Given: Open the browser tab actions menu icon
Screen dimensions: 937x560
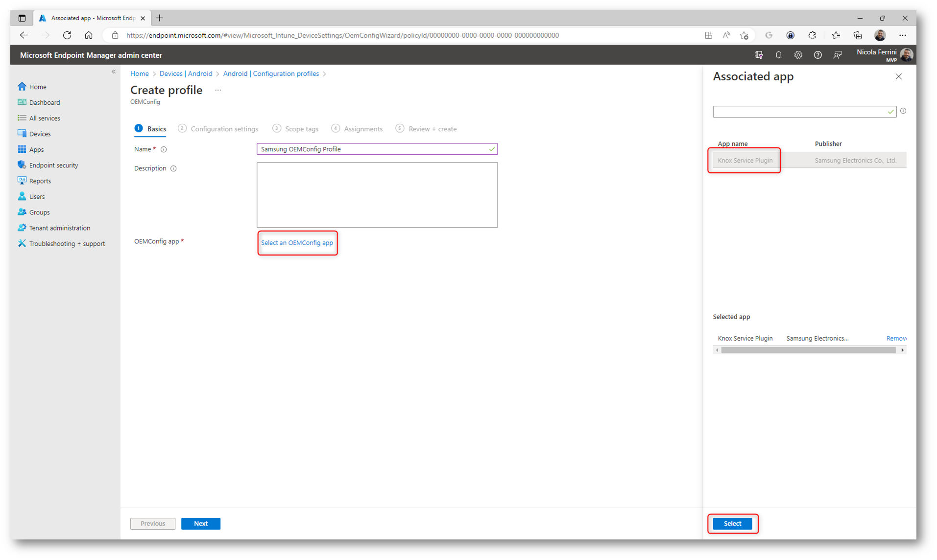Looking at the screenshot, I should [22, 18].
